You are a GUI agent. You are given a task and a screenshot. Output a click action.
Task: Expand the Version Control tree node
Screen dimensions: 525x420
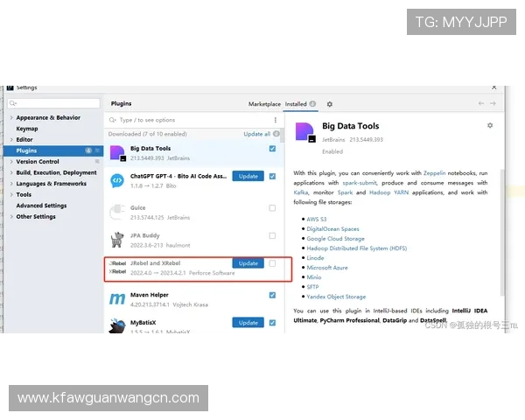coord(11,161)
